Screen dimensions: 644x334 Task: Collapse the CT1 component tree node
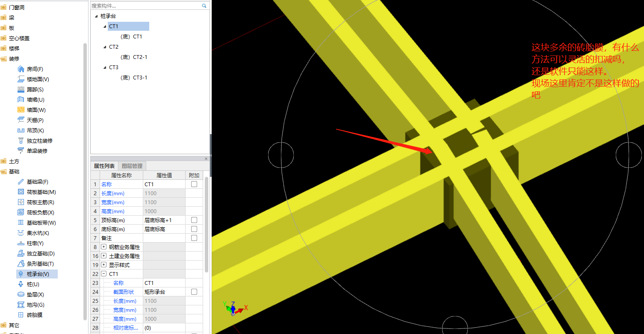click(105, 26)
